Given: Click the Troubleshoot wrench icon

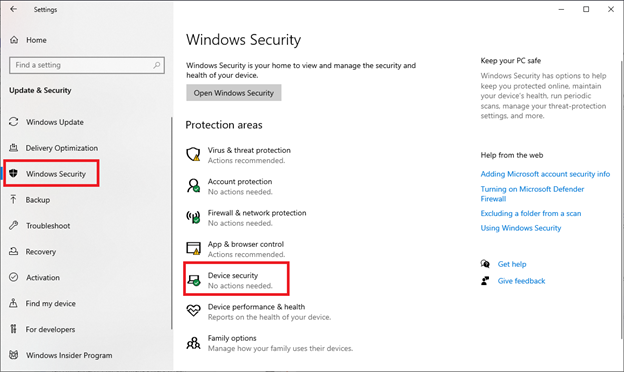Looking at the screenshot, I should click(x=14, y=225).
